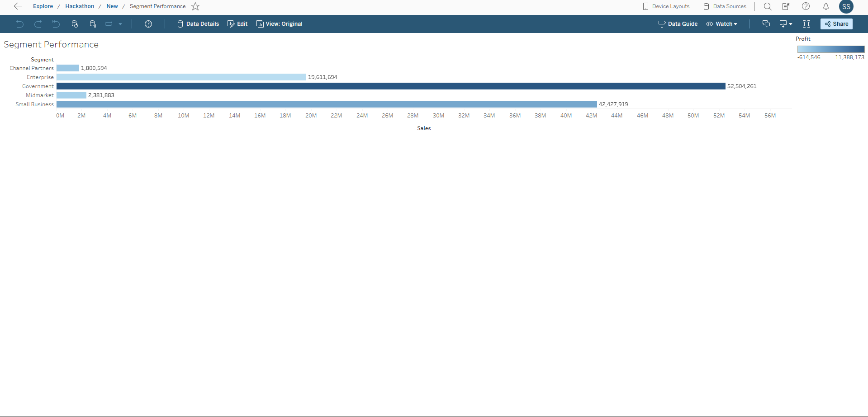Click the -614,546 legend minimum value
The width and height of the screenshot is (868, 417).
coord(809,57)
